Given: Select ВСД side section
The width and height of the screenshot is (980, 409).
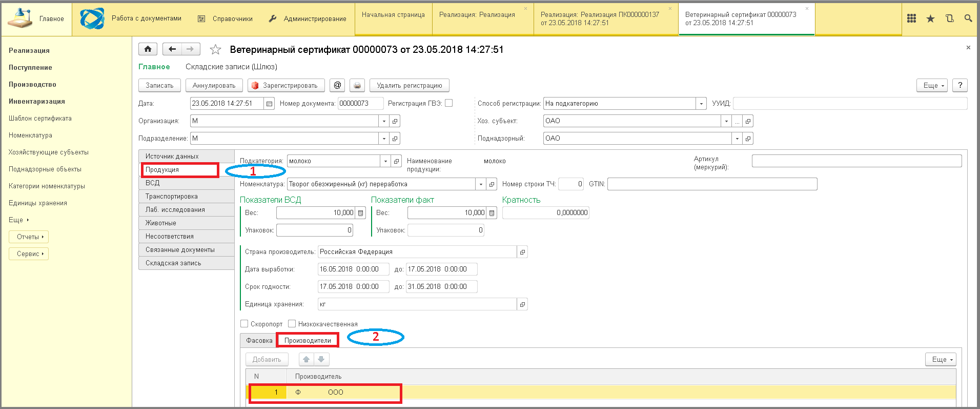Looking at the screenshot, I should click(x=186, y=183).
